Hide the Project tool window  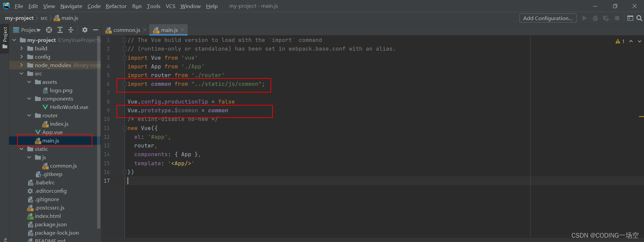(x=96, y=30)
